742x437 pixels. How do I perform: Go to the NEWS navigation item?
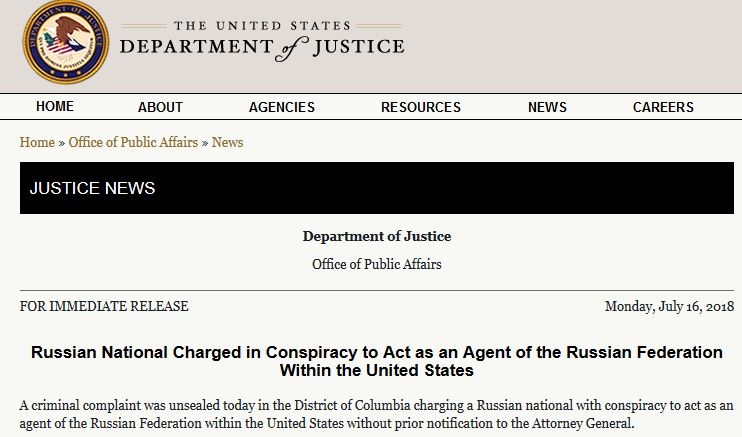click(548, 107)
